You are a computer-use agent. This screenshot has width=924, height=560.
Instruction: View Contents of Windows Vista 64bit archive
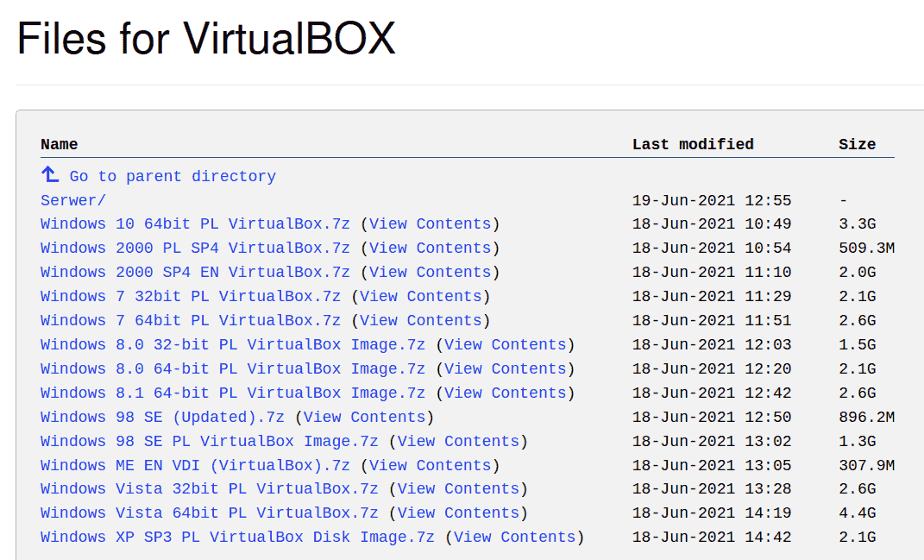click(x=458, y=513)
